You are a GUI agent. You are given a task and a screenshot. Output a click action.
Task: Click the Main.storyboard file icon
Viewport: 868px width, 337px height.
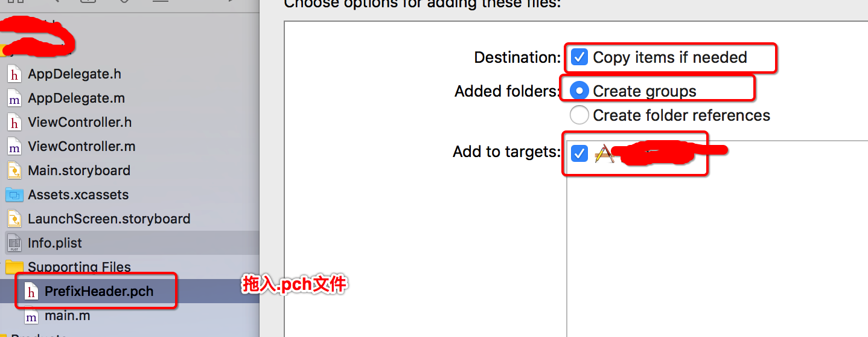tap(14, 171)
